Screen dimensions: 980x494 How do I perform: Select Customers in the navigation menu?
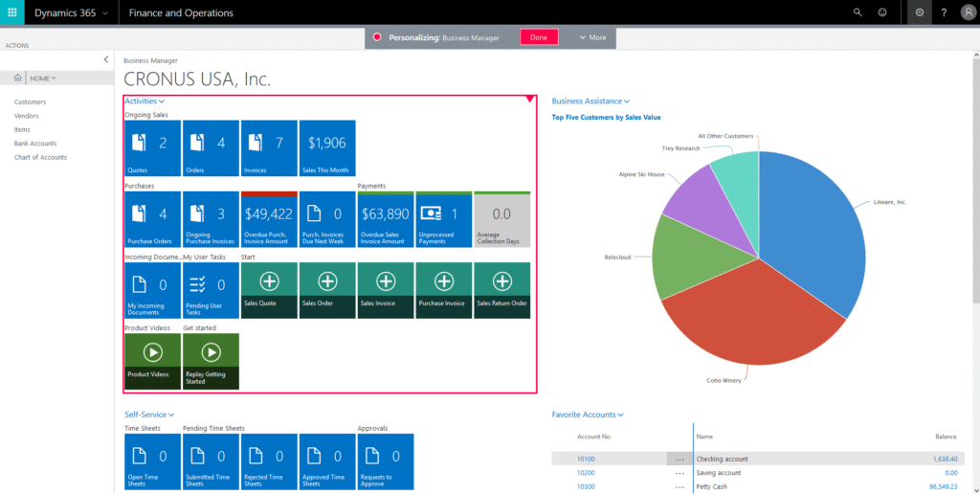click(30, 101)
